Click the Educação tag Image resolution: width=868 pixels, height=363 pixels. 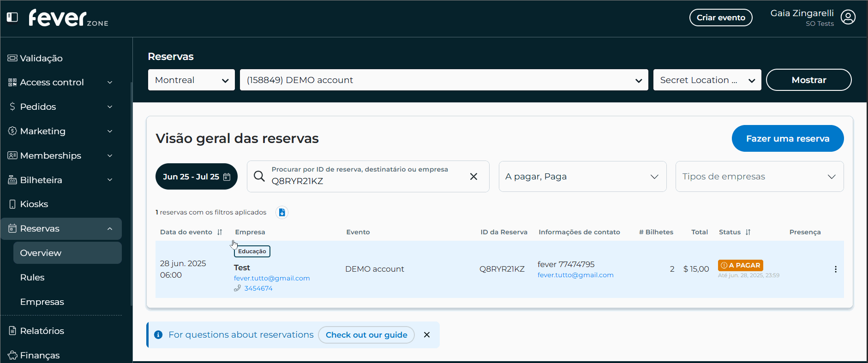252,251
